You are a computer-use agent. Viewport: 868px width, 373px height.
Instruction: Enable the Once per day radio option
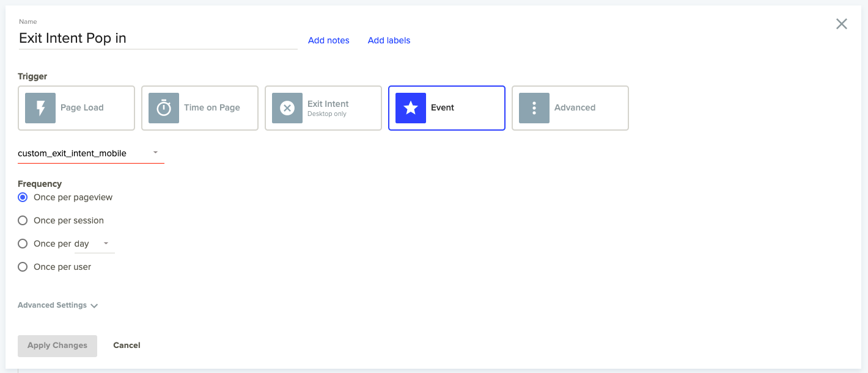tap(23, 244)
